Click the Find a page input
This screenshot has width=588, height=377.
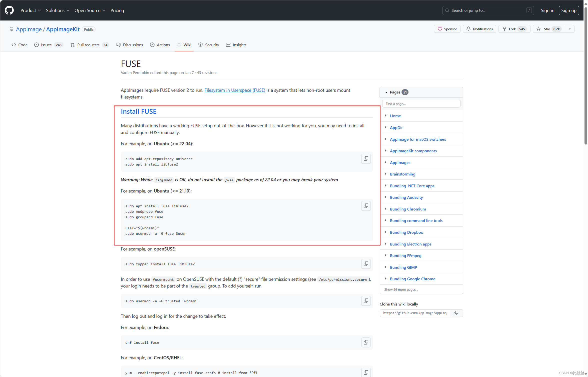click(x=421, y=104)
